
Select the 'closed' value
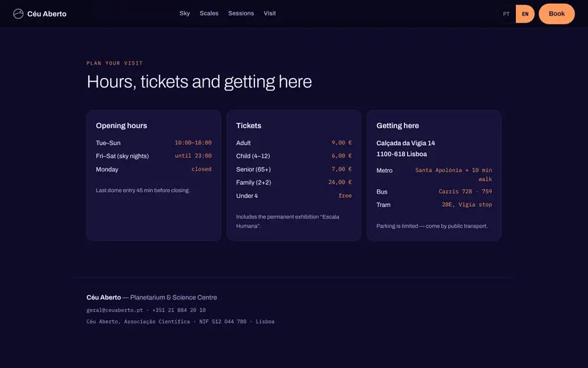tap(201, 169)
